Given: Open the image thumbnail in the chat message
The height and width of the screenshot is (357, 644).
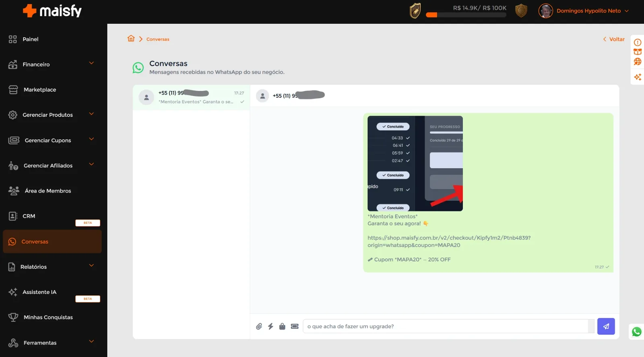Looking at the screenshot, I should click(415, 163).
